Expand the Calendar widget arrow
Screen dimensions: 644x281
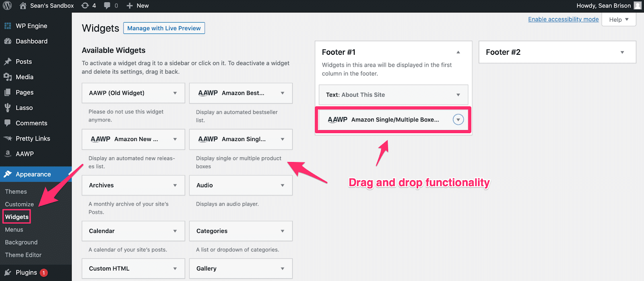(x=175, y=231)
